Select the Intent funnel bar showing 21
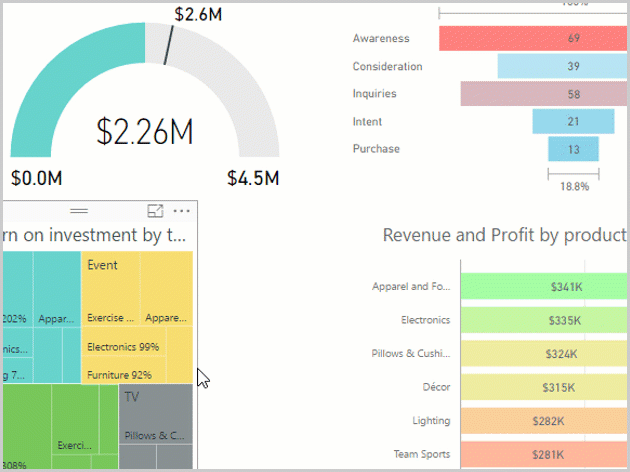The width and height of the screenshot is (630, 472). 572,122
